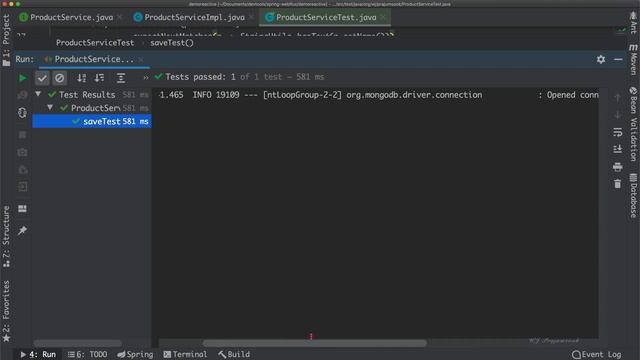640x360 pixels.
Task: Close ProductService.java tab
Action: pos(120,17)
